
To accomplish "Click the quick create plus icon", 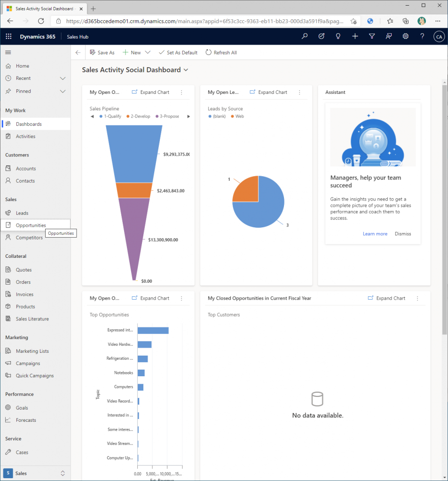I will coord(355,37).
